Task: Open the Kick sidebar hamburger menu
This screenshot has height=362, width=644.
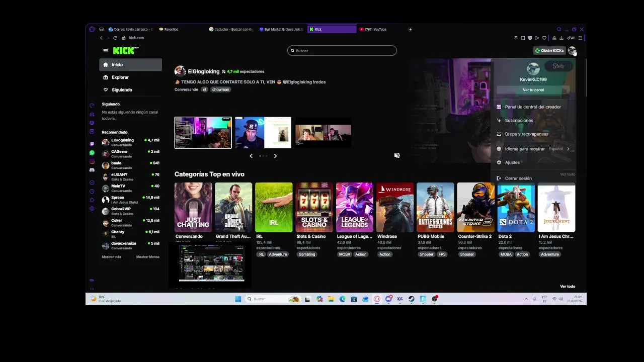Action: point(105,51)
